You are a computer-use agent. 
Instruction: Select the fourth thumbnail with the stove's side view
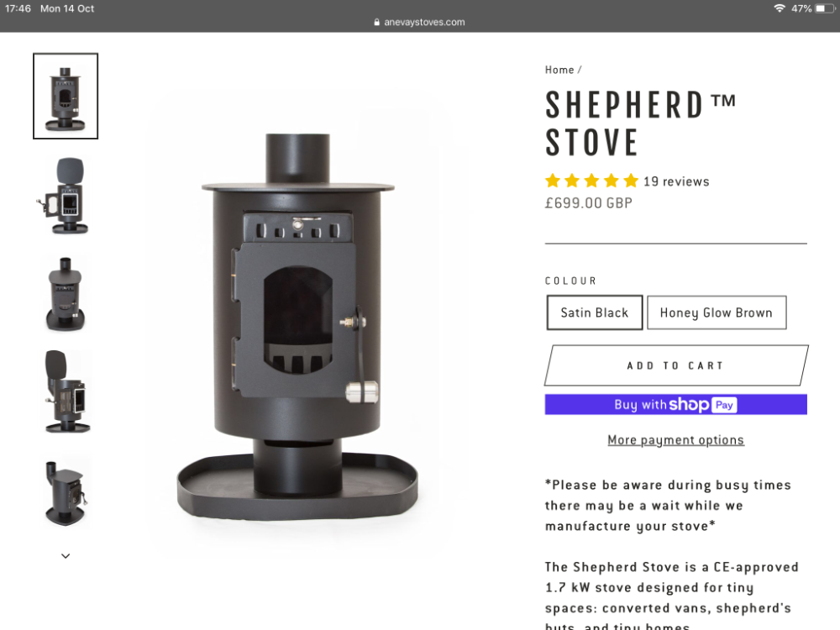pyautogui.click(x=66, y=391)
